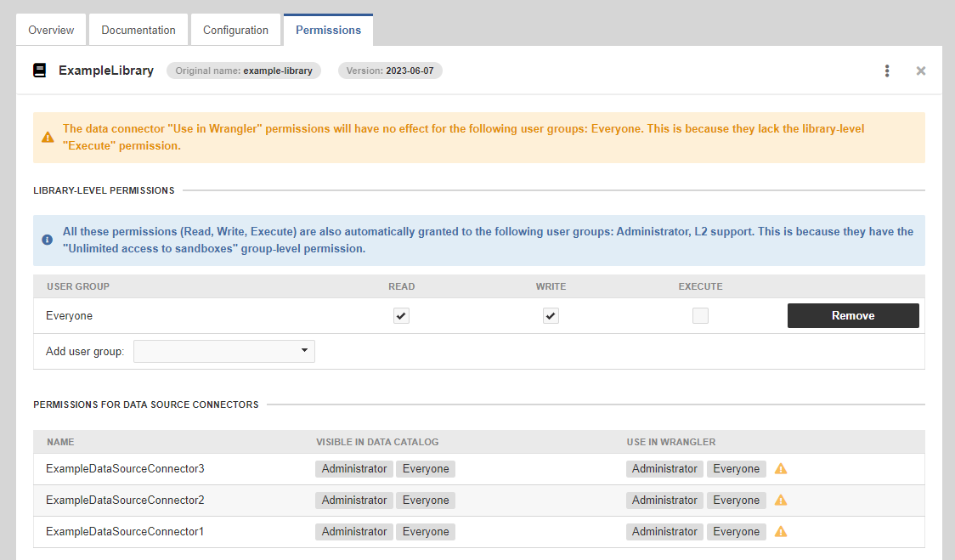Click Administrator tag in Data Catalog for Connector2

click(354, 500)
